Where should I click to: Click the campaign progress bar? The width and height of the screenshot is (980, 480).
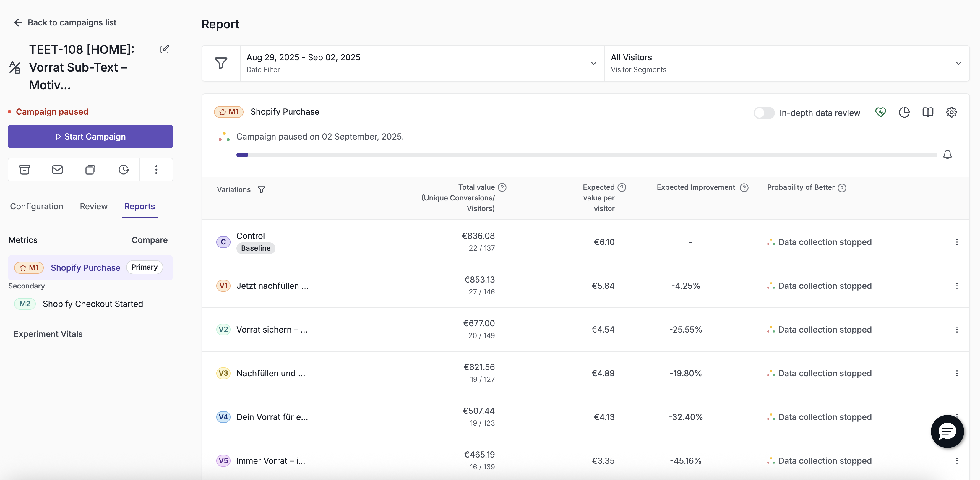pos(586,155)
